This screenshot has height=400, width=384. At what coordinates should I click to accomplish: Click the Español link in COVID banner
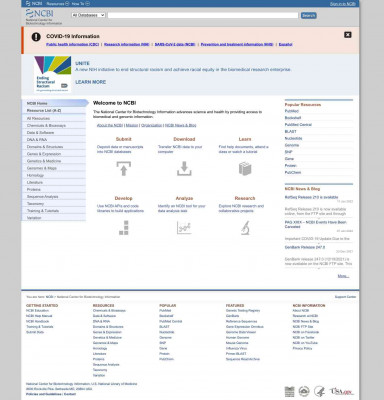286,44
